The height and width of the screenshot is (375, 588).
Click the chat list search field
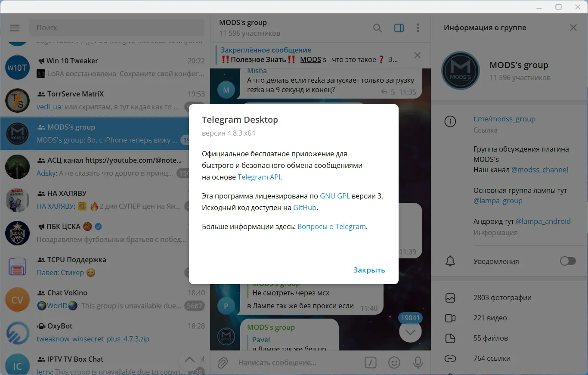tap(117, 28)
